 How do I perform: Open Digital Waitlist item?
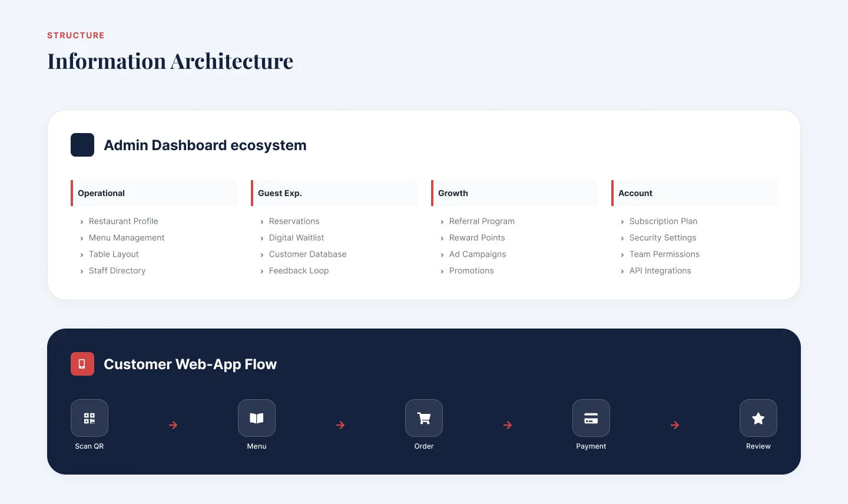coord(296,238)
